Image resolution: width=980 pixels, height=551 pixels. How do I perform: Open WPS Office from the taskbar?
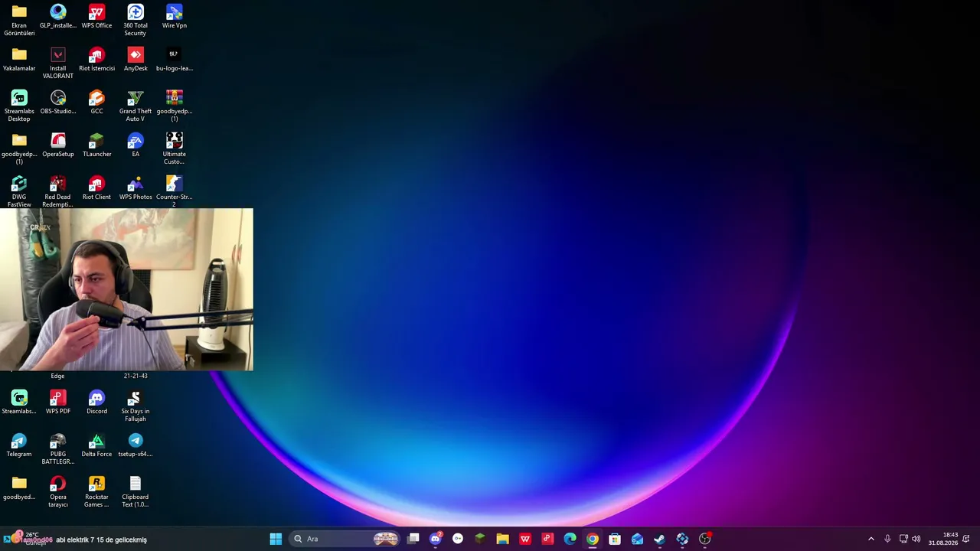(525, 539)
